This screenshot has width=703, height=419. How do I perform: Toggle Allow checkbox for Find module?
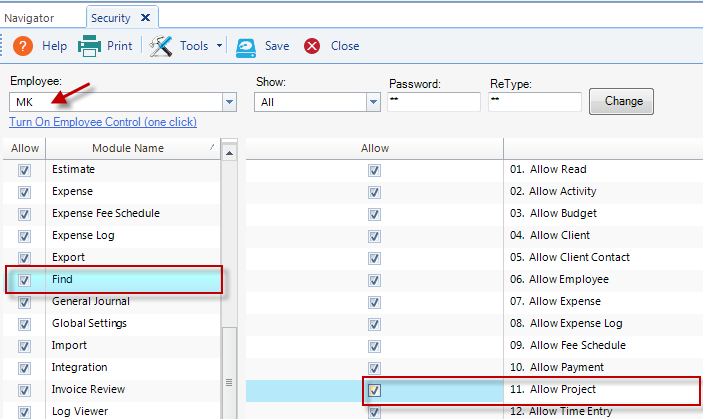pyautogui.click(x=24, y=280)
